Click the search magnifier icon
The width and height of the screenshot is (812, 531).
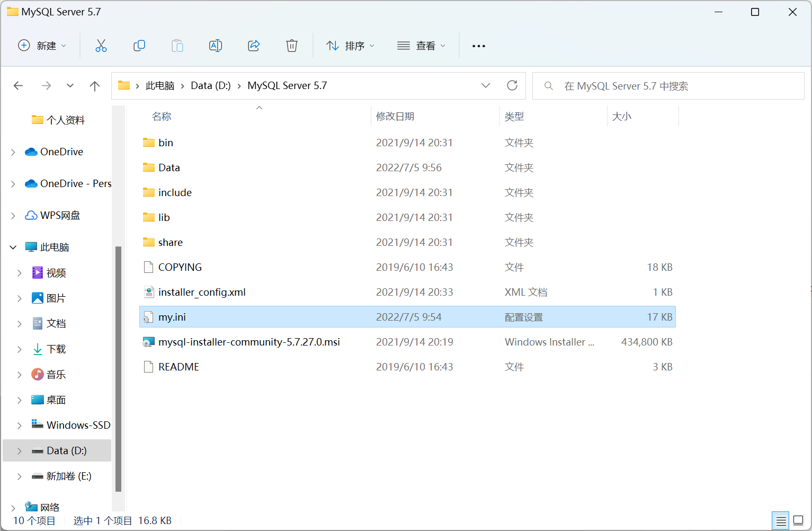point(549,86)
